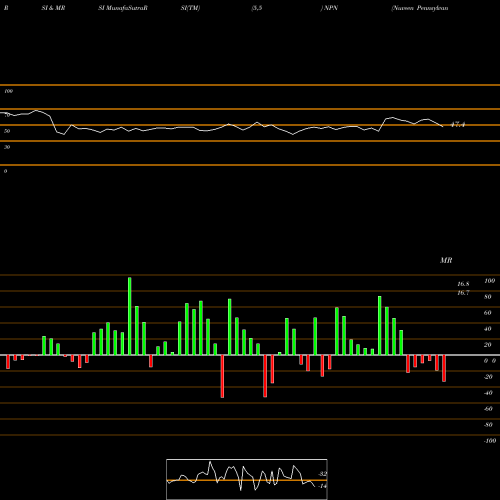
Task: Click the '16.7' value label
Action: pyautogui.click(x=463, y=293)
